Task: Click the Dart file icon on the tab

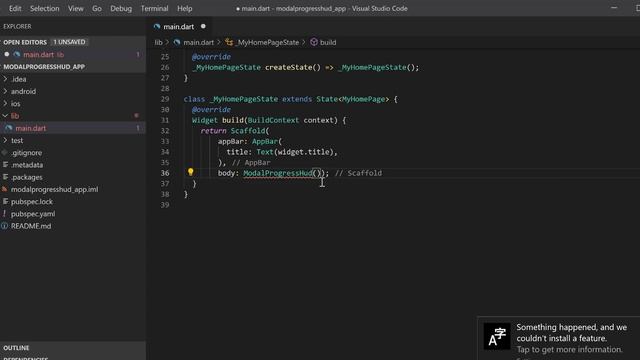Action: [x=157, y=27]
